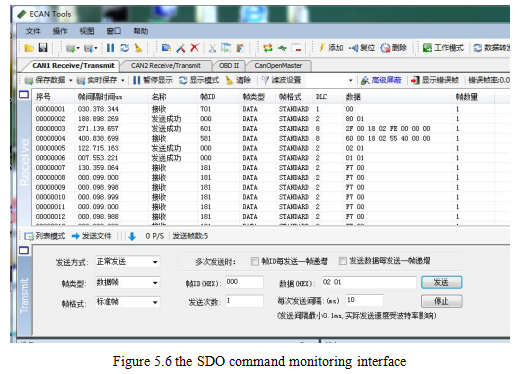This screenshot has width=520, height=374.
Task: Click the open folder icon in main toolbar
Action: pos(29,48)
